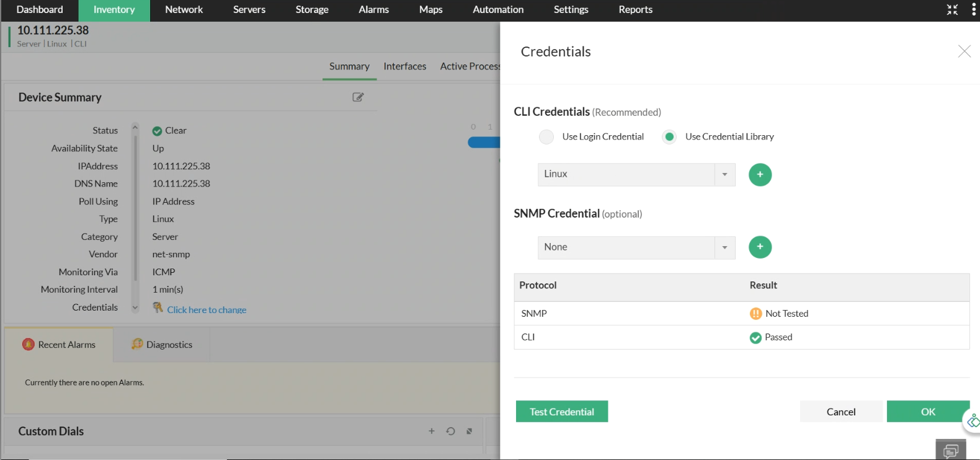980x460 pixels.
Task: Click the 'Currently there are no open Alarms.' message
Action: pyautogui.click(x=84, y=383)
